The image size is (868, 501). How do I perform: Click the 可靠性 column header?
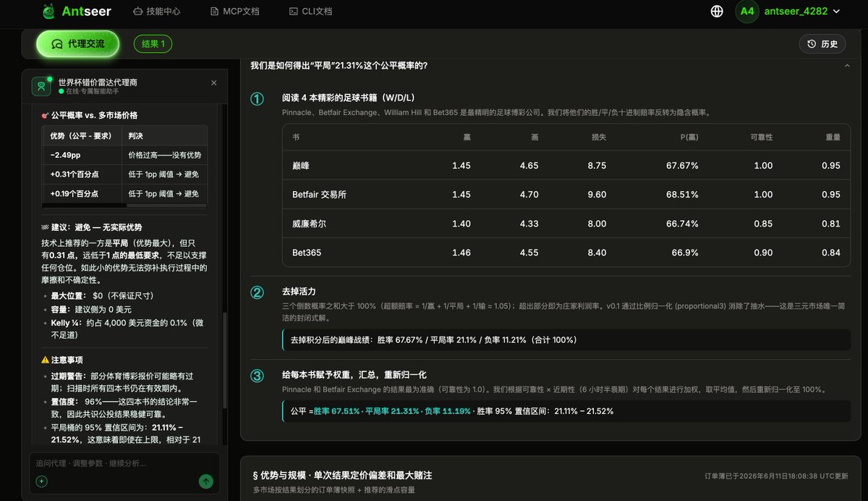click(762, 137)
